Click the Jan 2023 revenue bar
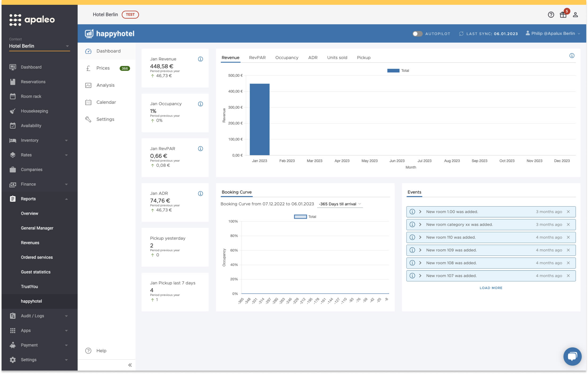This screenshot has width=588, height=374. click(x=259, y=119)
